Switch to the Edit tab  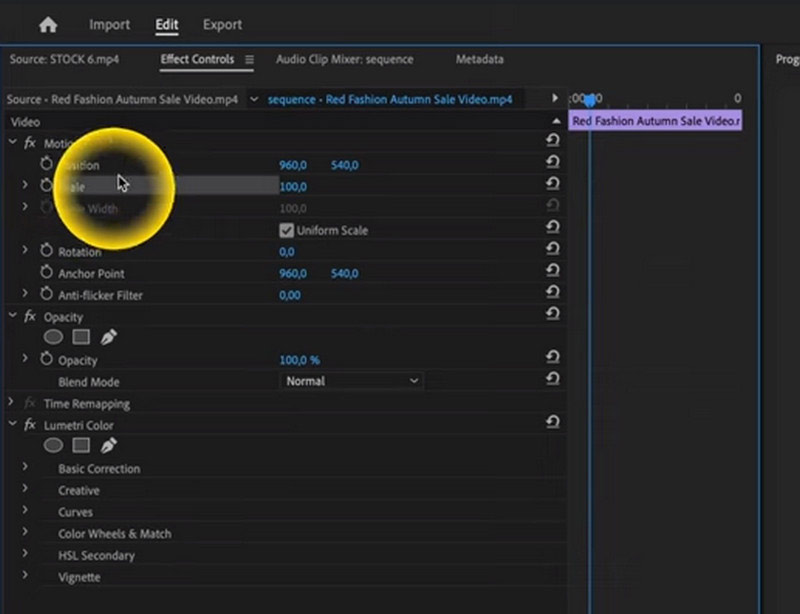tap(167, 24)
